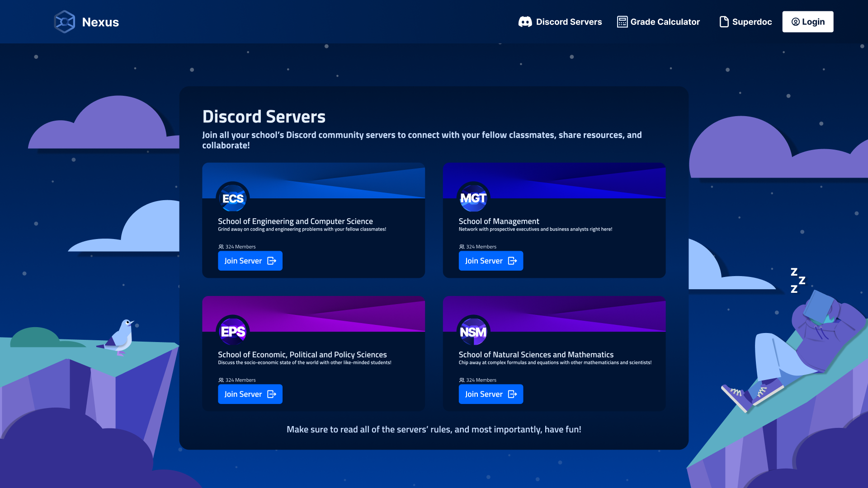This screenshot has width=868, height=488.
Task: Click 'Make sure to read all' footer note
Action: (434, 429)
